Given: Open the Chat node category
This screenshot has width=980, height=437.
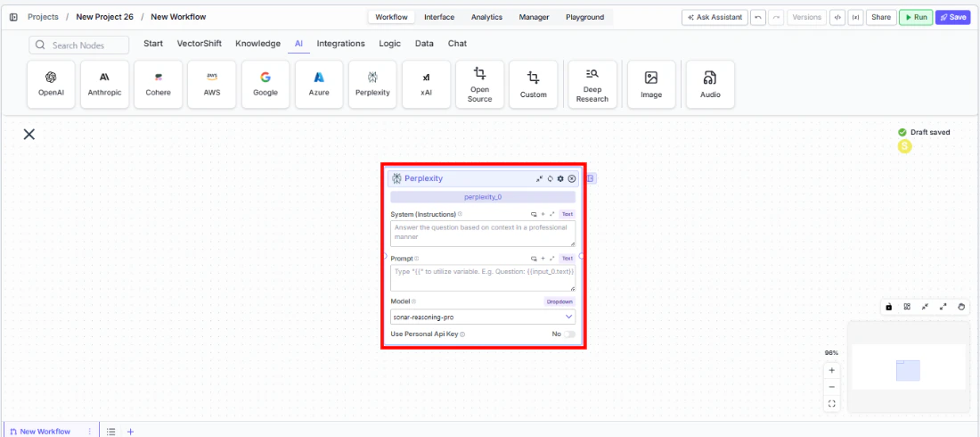Looking at the screenshot, I should click(458, 44).
